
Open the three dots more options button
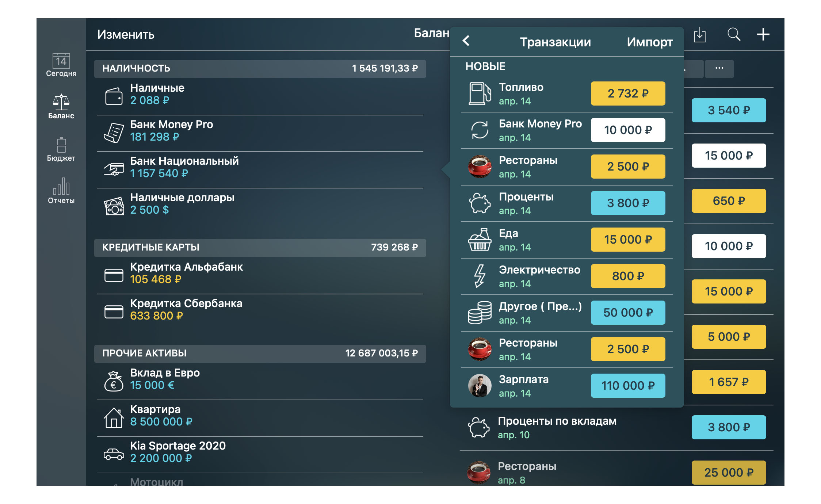[x=719, y=68]
